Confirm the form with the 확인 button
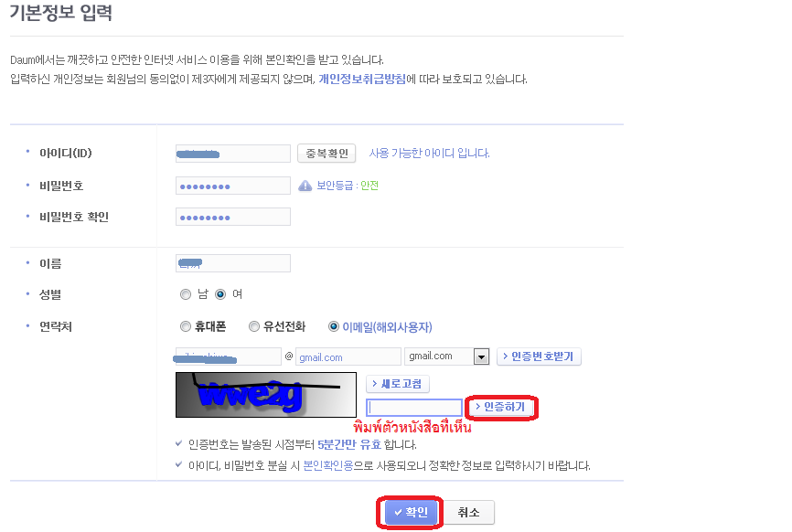Image resolution: width=792 pixels, height=532 pixels. (x=411, y=512)
